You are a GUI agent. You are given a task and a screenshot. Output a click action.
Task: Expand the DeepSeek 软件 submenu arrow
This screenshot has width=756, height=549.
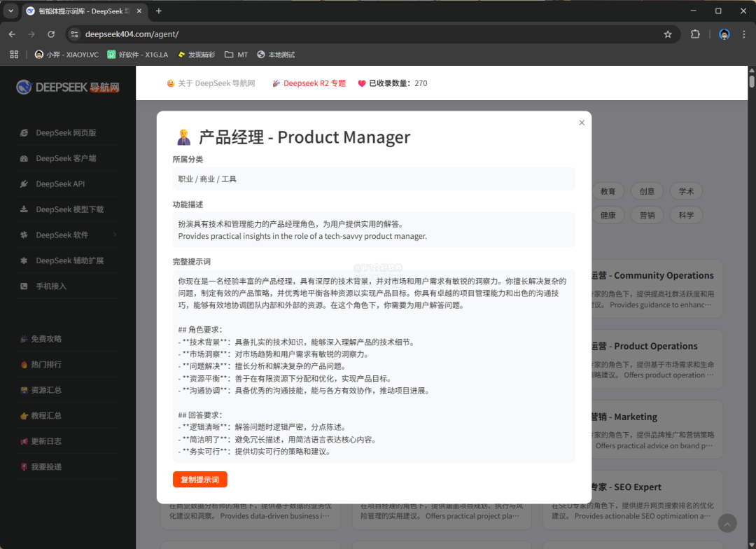point(115,235)
